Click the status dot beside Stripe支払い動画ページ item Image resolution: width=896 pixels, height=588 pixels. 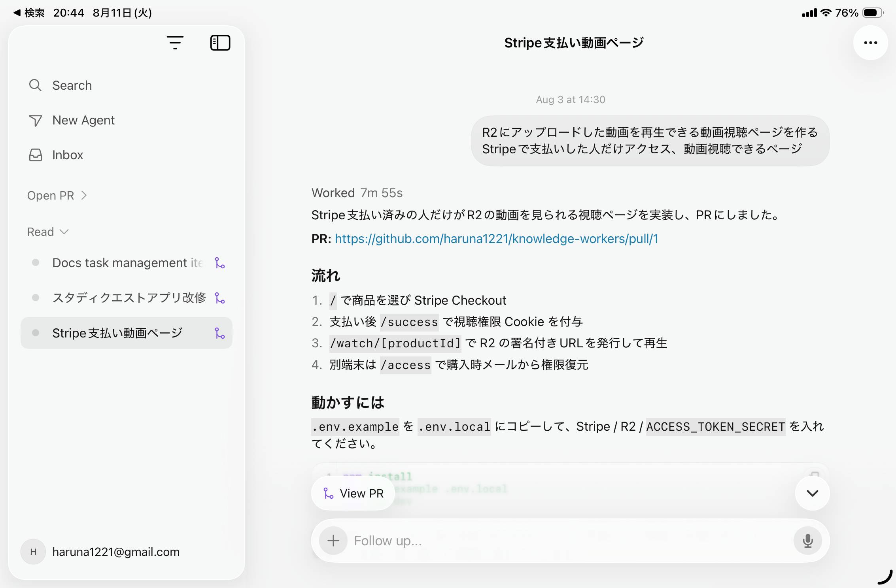pos(36,333)
